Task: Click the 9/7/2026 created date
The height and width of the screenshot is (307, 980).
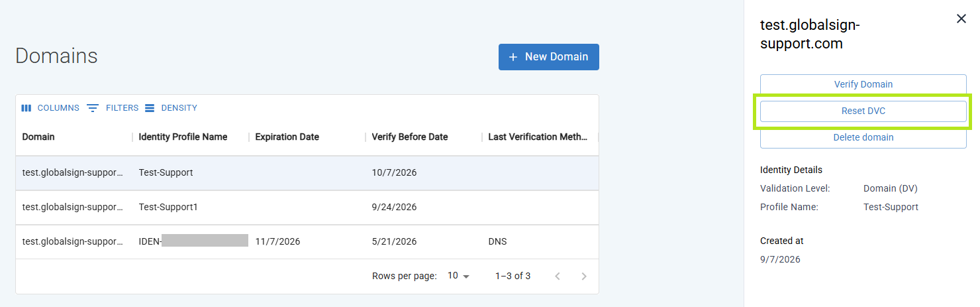Action: point(780,260)
